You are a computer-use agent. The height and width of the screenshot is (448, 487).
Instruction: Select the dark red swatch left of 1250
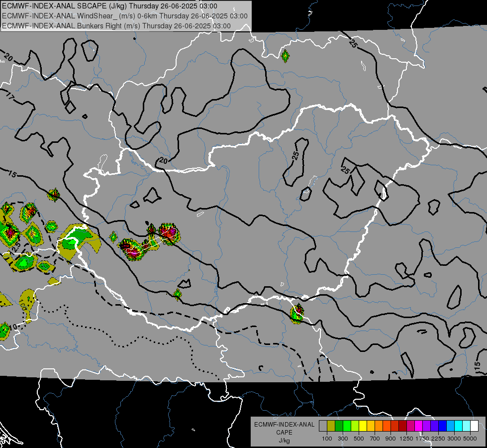coord(402,426)
